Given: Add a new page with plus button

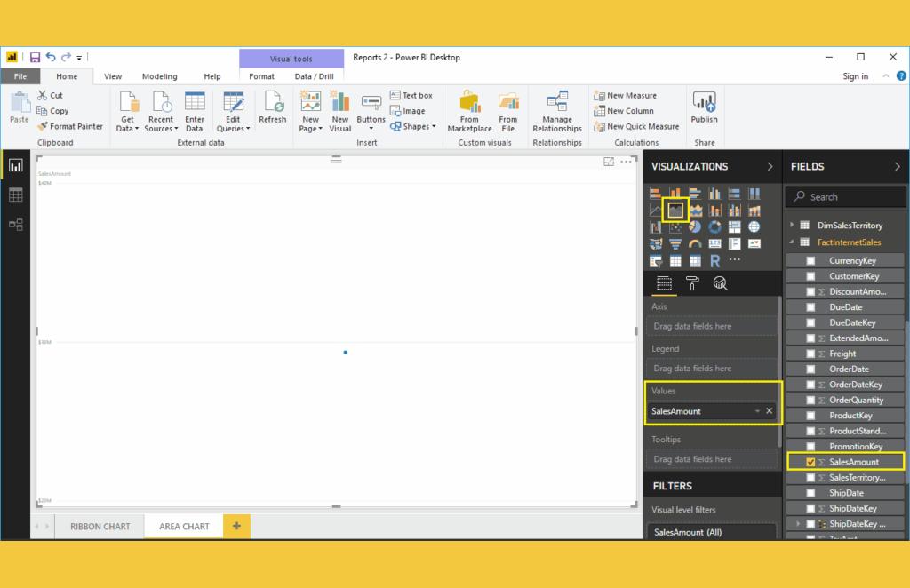Looking at the screenshot, I should click(236, 527).
